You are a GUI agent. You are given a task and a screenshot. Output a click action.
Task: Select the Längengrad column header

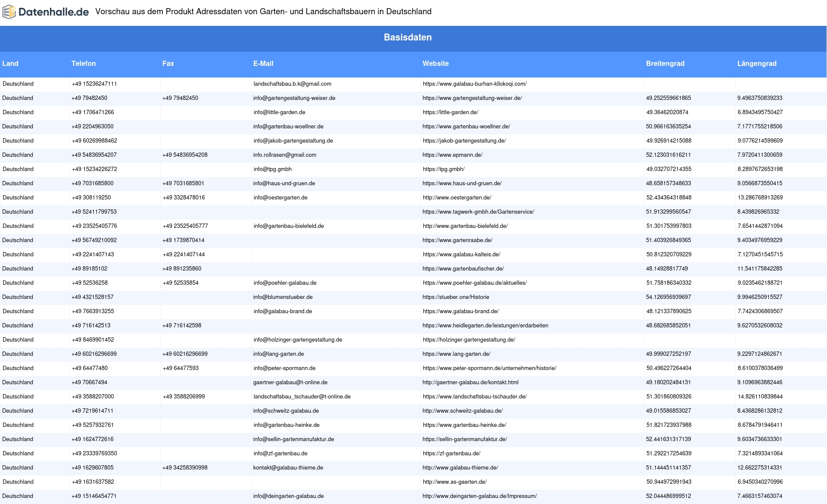point(757,63)
